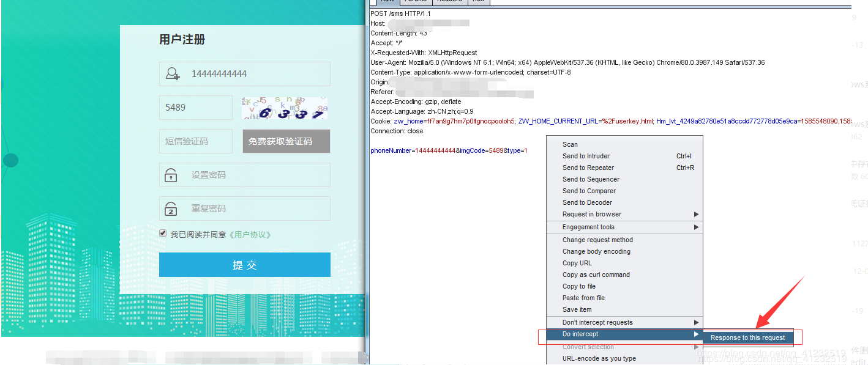
Task: Choose Change body encoding
Action: 624,251
